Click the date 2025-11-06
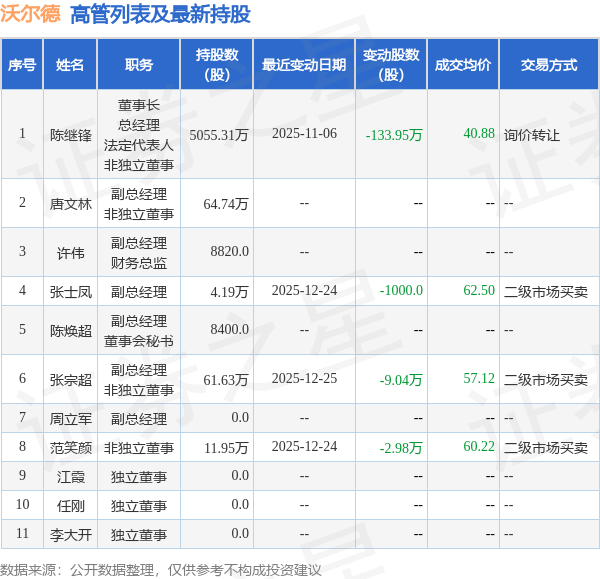This screenshot has width=600, height=579. pos(304,134)
